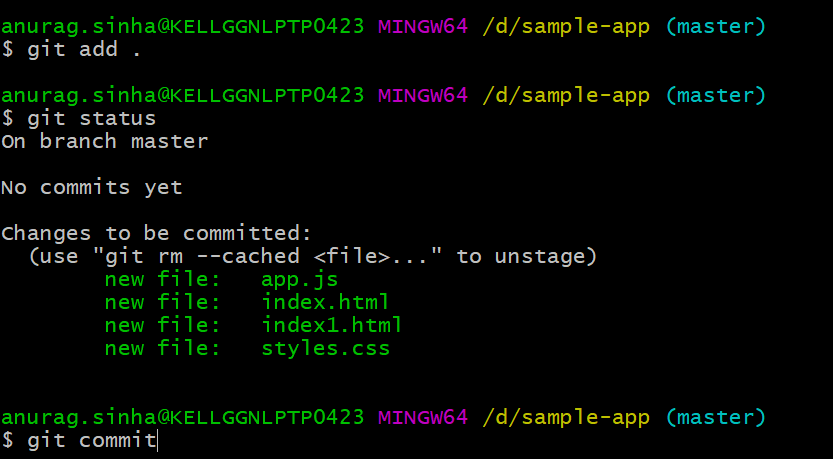This screenshot has height=459, width=833.
Task: Click the "to unstage)" text in the hint
Action: (x=526, y=257)
